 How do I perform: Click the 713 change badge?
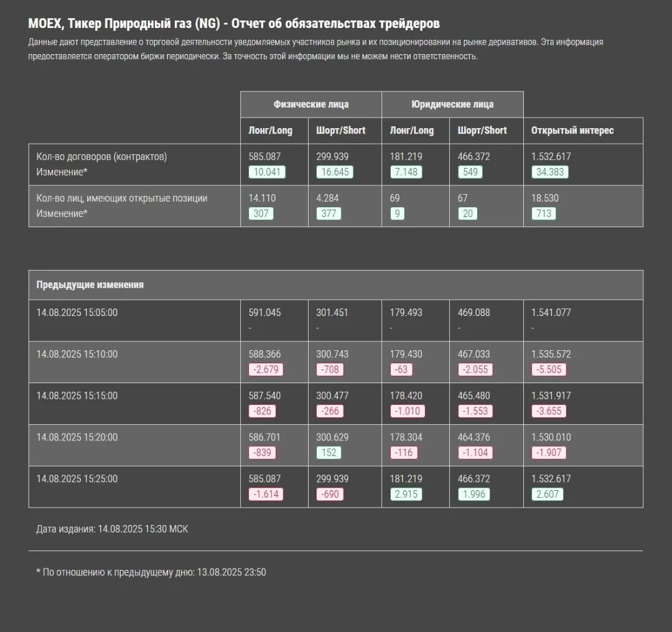[x=544, y=213]
